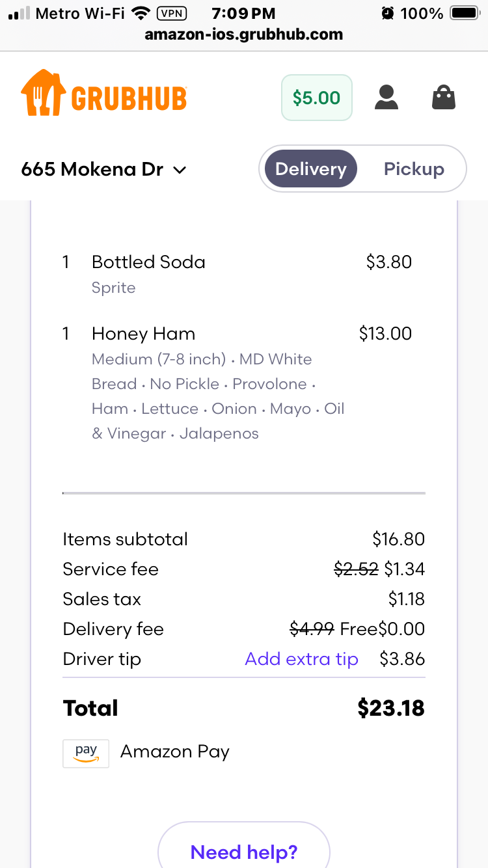Screen dimensions: 488x868
Task: Tap the battery icon in status bar
Action: click(464, 13)
